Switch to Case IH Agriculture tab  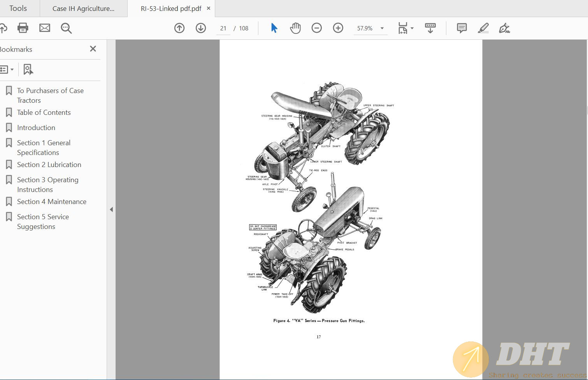(x=84, y=9)
